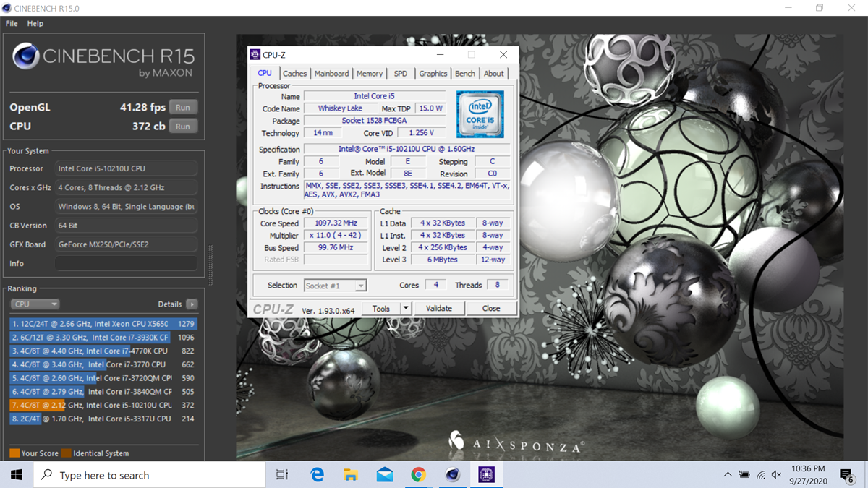Switch to CPU-Z via its taskbar icon
Screen dimensions: 868x488
(x=486, y=475)
